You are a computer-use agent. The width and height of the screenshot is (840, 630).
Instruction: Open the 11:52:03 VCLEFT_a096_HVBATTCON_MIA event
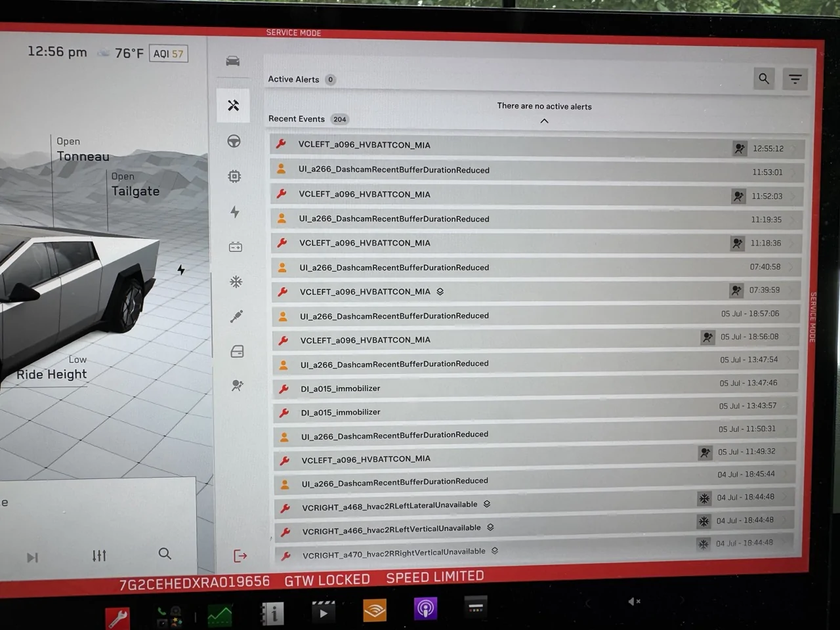537,195
